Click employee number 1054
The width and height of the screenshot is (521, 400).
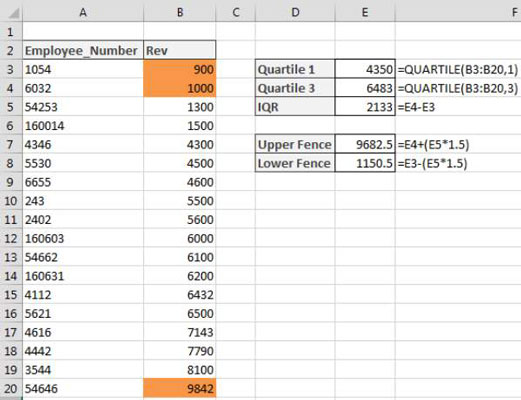click(x=83, y=69)
